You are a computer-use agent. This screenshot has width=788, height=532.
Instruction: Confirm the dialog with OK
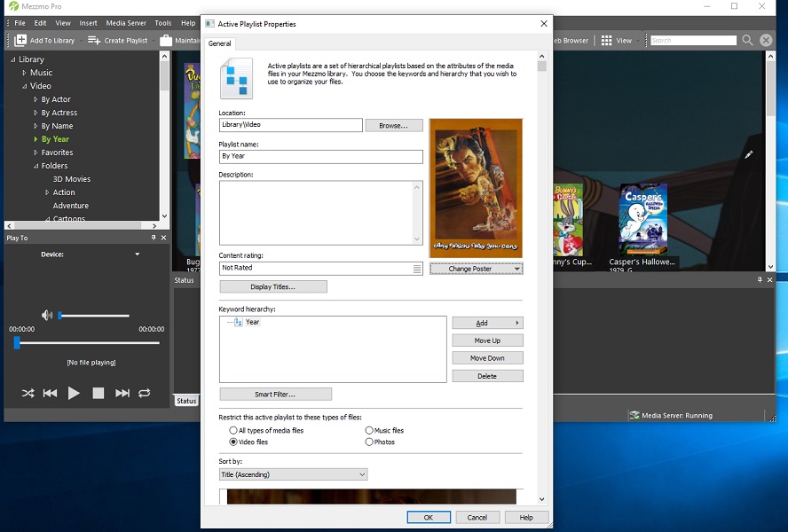429,518
